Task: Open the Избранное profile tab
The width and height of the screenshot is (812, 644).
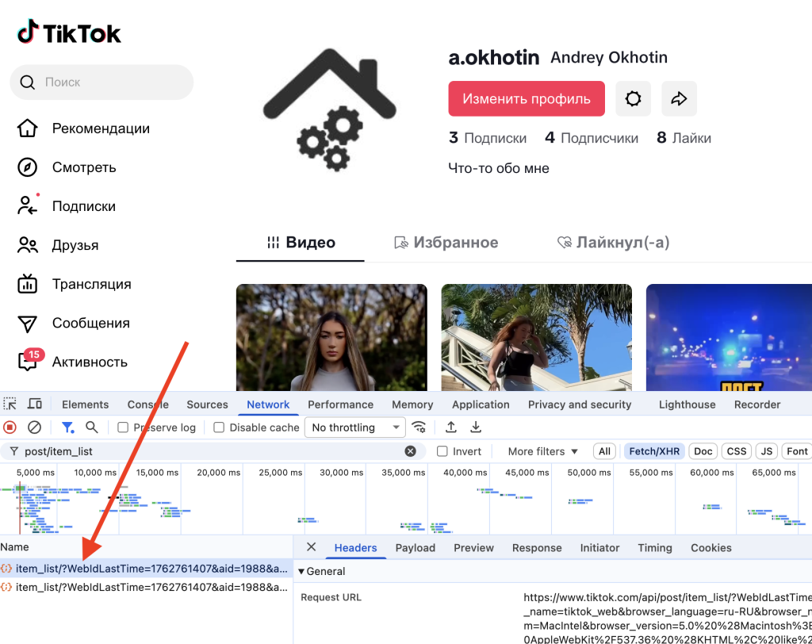Action: [x=446, y=243]
